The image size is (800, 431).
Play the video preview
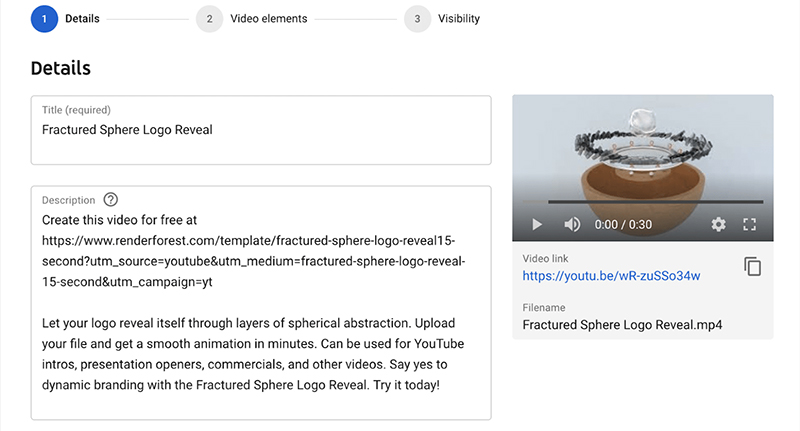tap(537, 224)
